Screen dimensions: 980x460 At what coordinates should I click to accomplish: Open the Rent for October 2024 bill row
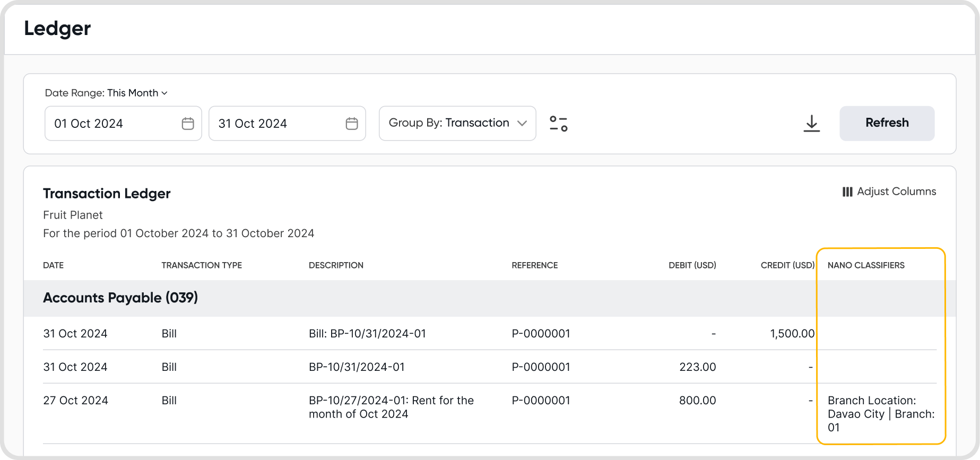click(x=391, y=407)
